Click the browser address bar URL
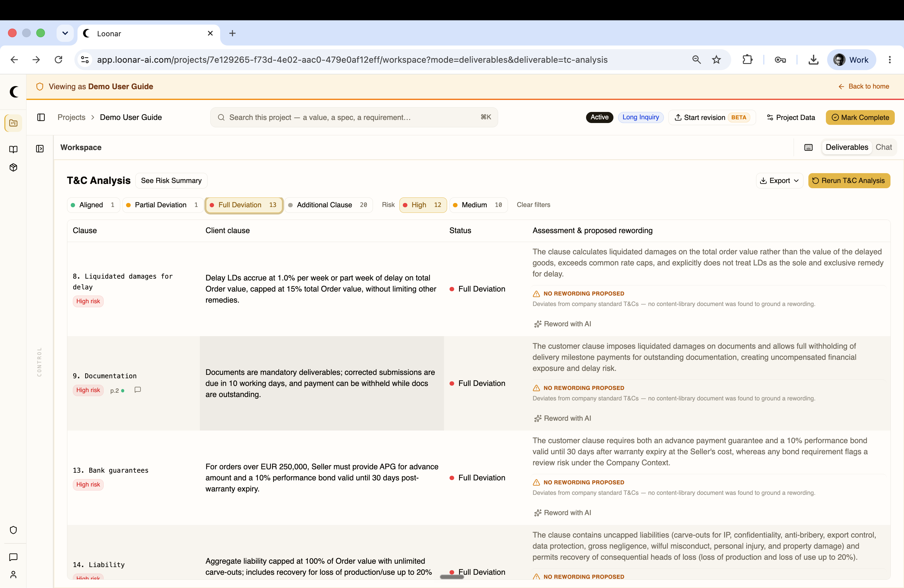The image size is (904, 588). pos(352,60)
